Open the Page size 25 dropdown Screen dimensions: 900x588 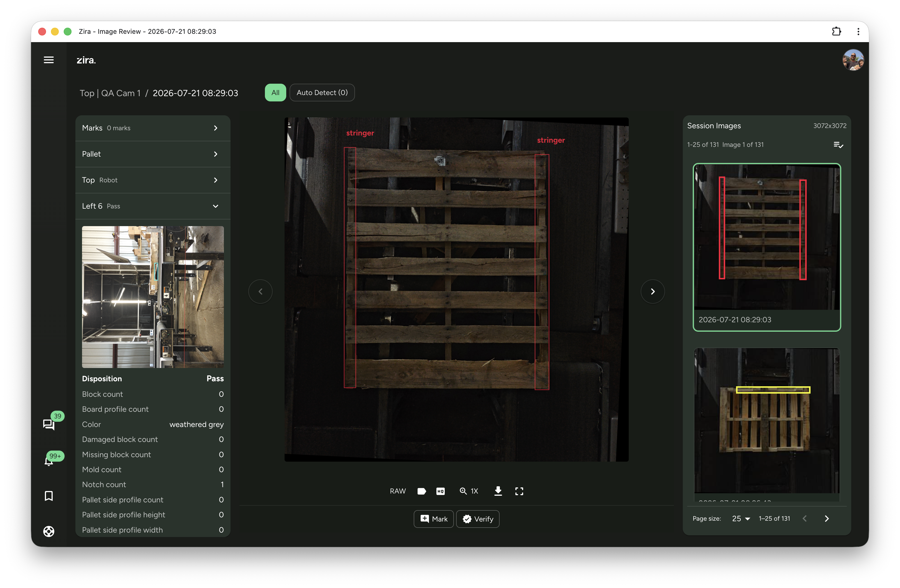click(741, 518)
